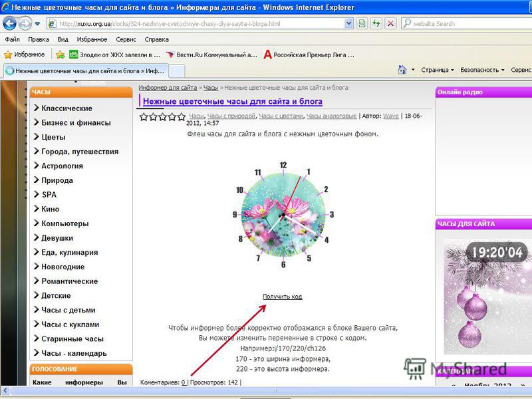Viewport: 532px width, 399px height.
Task: Open the Часы с цветами tag link
Action: click(x=281, y=116)
